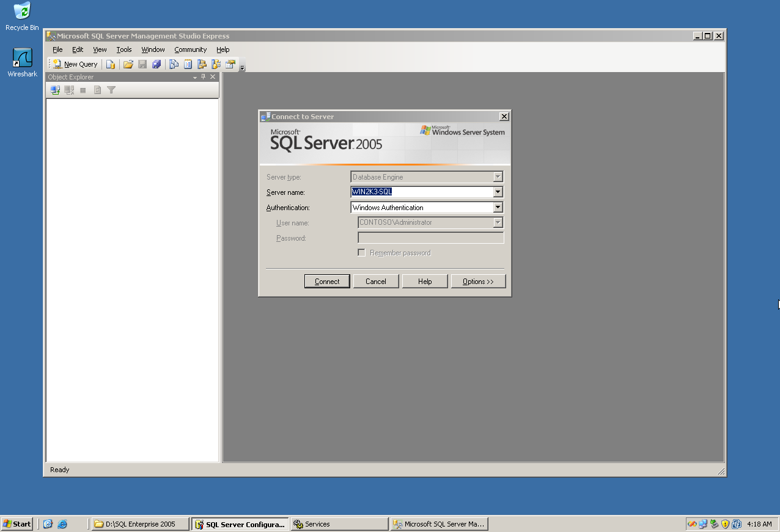780x532 pixels.
Task: Click the Save All toolbar icon
Action: click(157, 64)
